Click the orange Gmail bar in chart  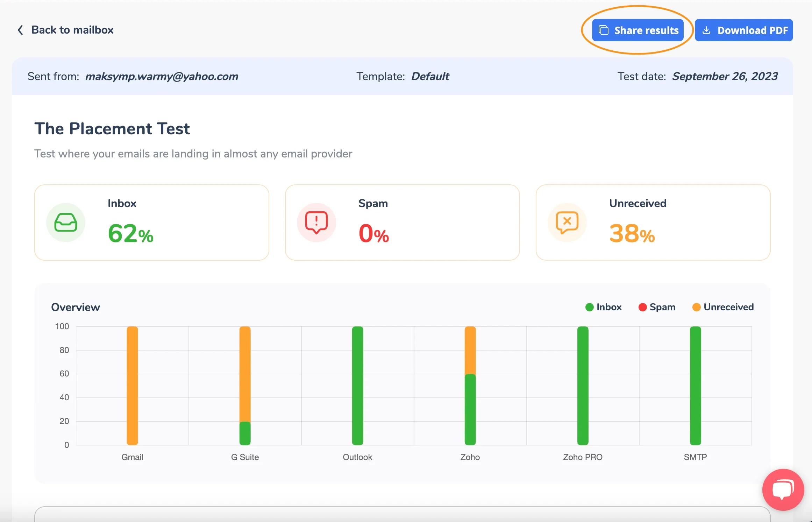132,385
